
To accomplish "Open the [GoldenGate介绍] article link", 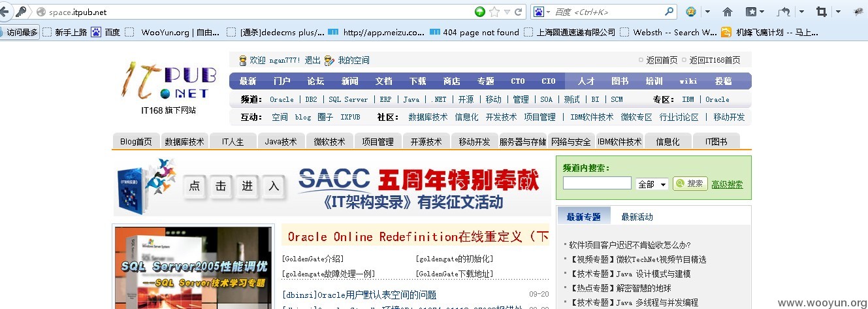I will [313, 259].
